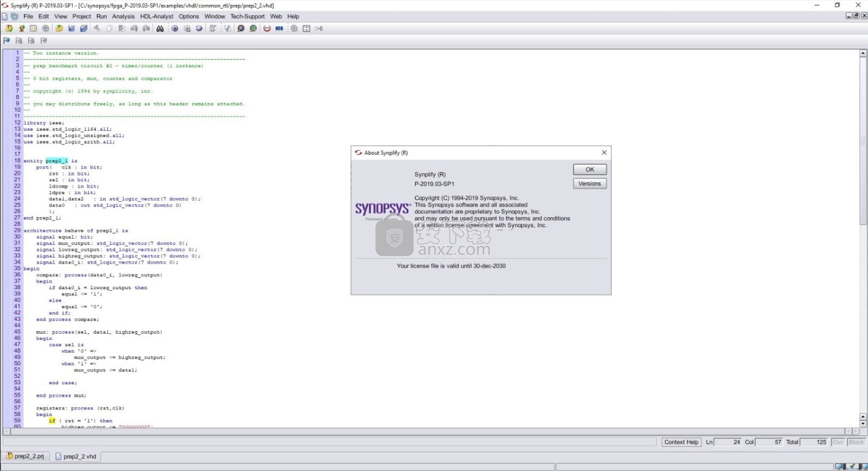This screenshot has height=471, width=868.
Task: Click 'end process compare;' code line
Action: click(x=68, y=320)
